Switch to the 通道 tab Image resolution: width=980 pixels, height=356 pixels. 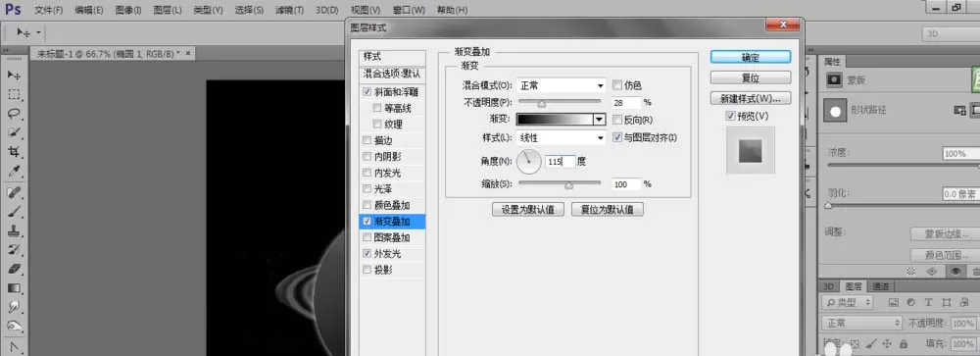point(881,286)
